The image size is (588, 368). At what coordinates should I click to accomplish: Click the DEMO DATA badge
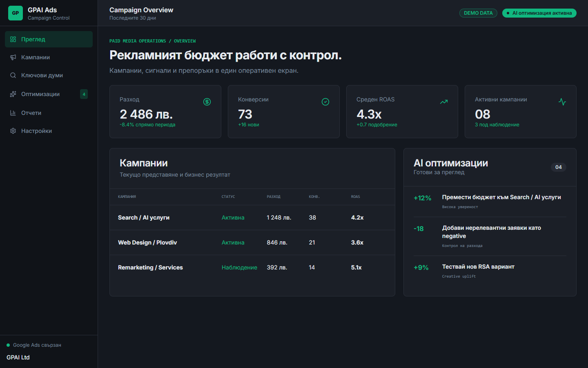478,13
